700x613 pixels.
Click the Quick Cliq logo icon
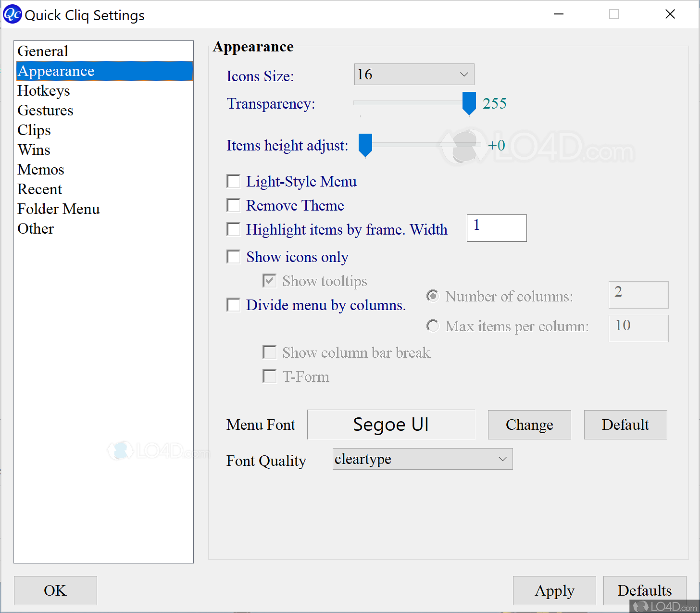(x=12, y=14)
